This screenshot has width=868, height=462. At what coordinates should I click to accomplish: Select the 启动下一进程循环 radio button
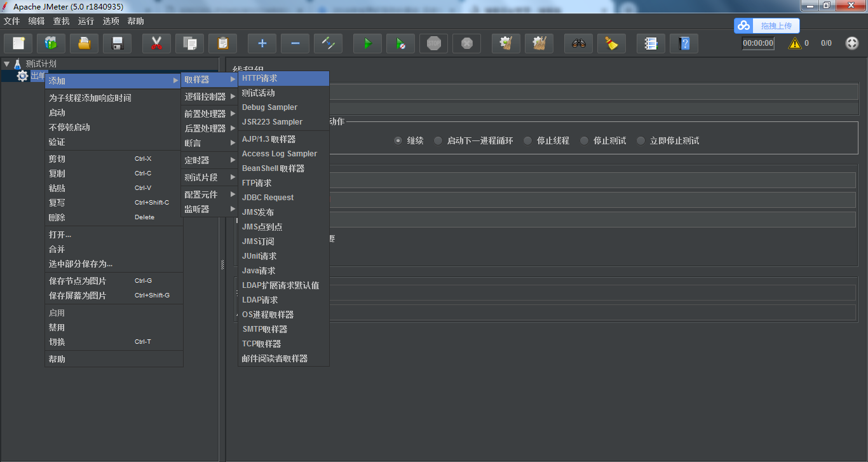[x=438, y=140]
